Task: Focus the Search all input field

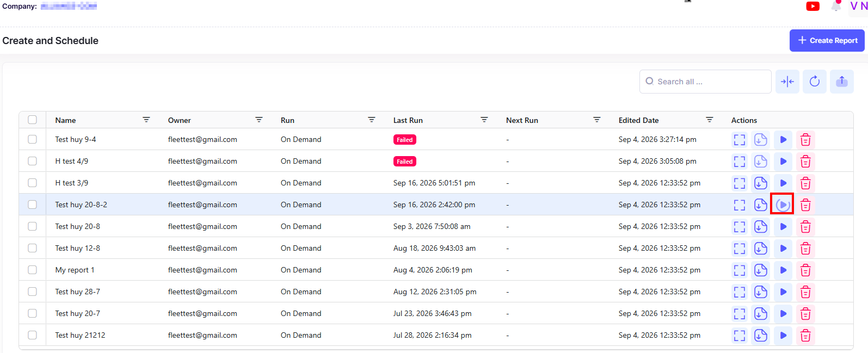Action: pyautogui.click(x=705, y=82)
